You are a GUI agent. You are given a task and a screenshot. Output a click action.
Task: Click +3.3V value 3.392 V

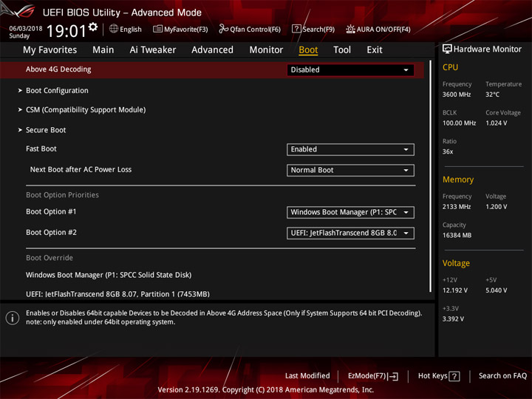tap(453, 319)
